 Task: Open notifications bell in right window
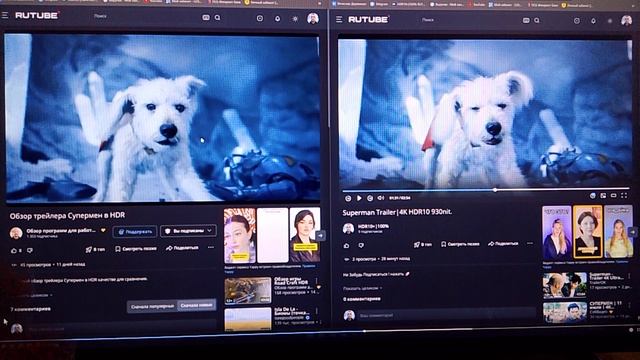(593, 20)
